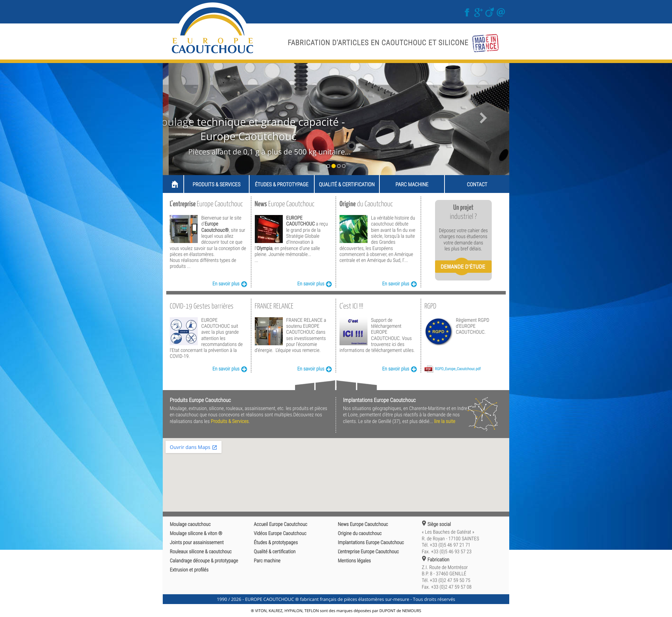Open the Qualité & Certification menu
This screenshot has height=617, width=672.
point(347,184)
